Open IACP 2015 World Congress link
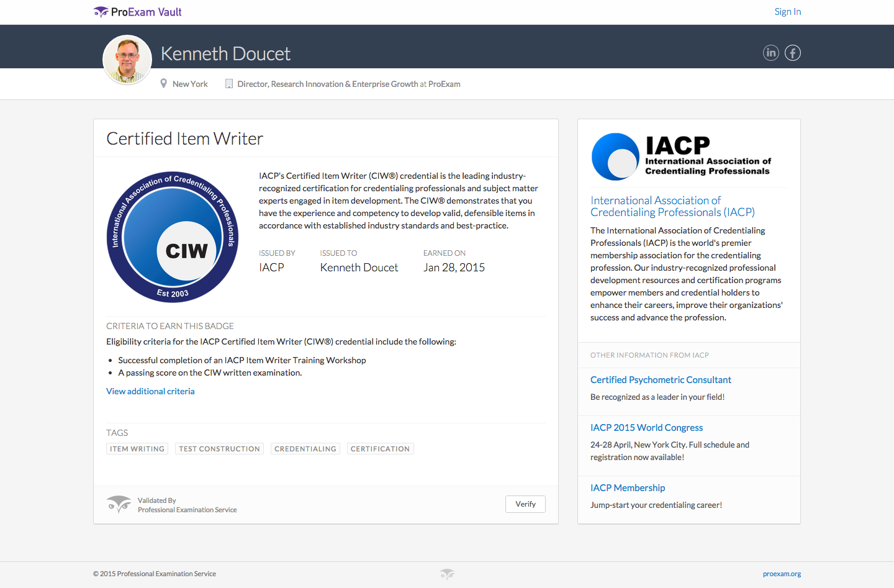Image resolution: width=894 pixels, height=588 pixels. (646, 428)
